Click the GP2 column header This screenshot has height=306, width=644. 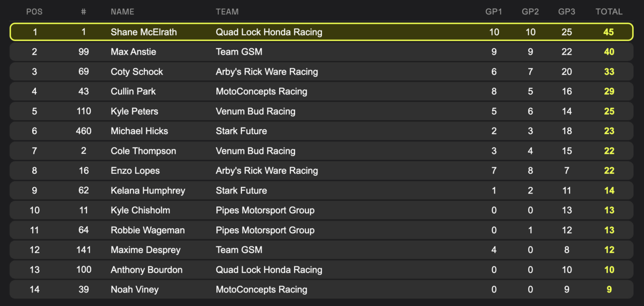point(530,11)
